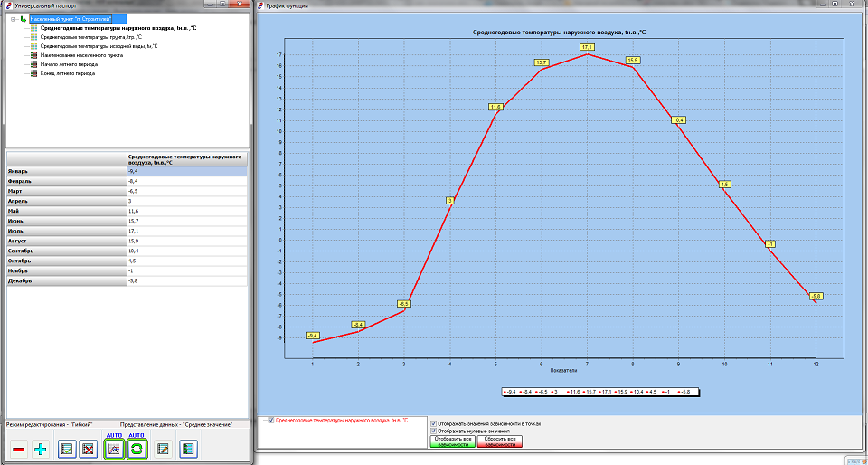
Task: Click the '-6,5' data label on chart
Action: 404,304
